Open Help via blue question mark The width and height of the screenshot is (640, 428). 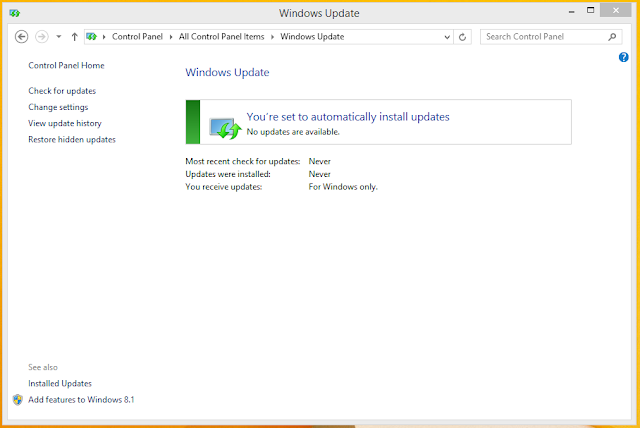pos(623,57)
